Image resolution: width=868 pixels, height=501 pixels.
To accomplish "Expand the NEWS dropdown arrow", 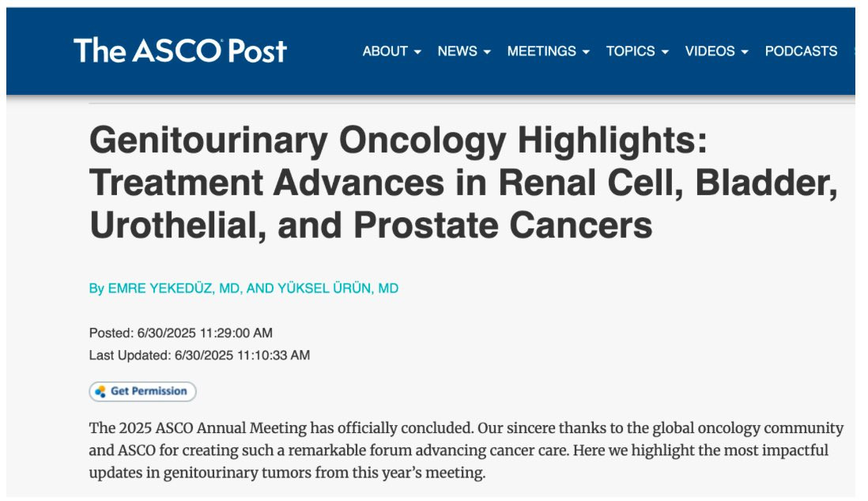I will pos(487,52).
